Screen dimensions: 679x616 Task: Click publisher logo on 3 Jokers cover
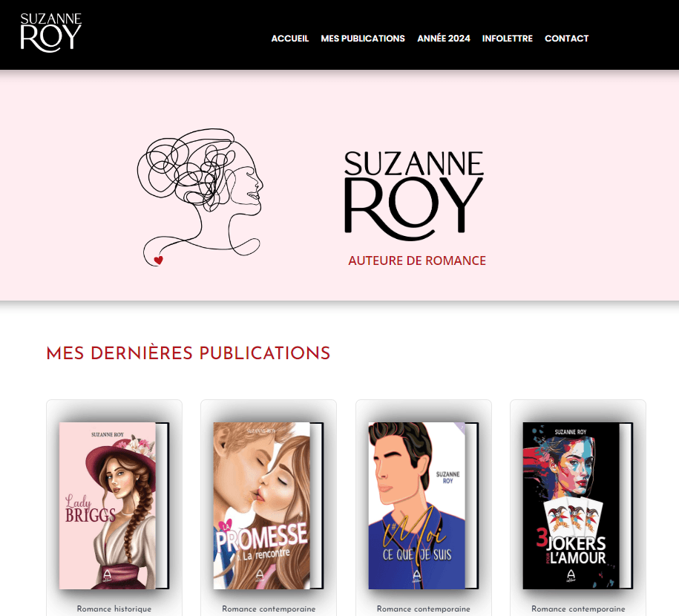click(571, 576)
